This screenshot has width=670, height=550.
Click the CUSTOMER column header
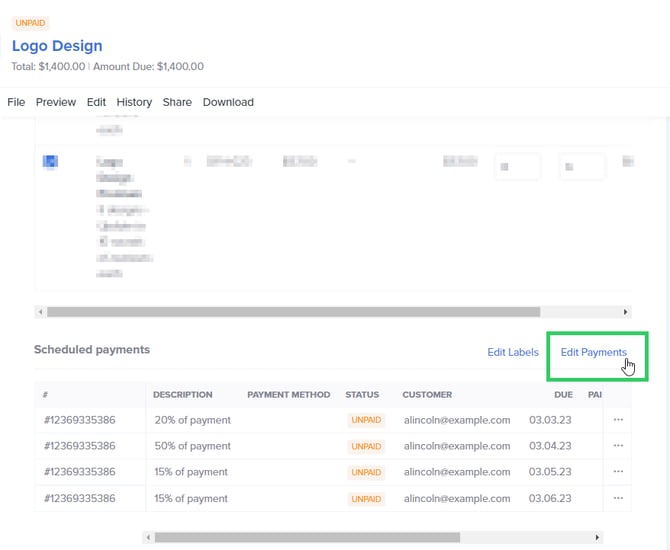point(427,394)
